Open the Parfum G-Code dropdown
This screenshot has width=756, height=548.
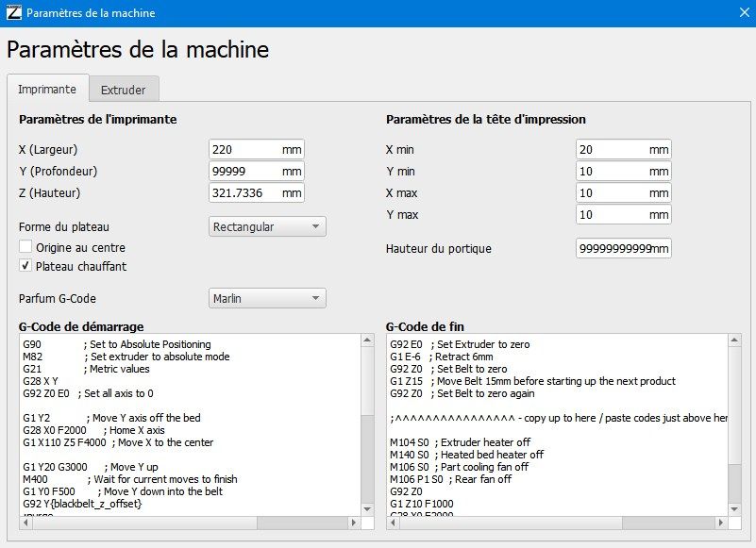pos(267,298)
